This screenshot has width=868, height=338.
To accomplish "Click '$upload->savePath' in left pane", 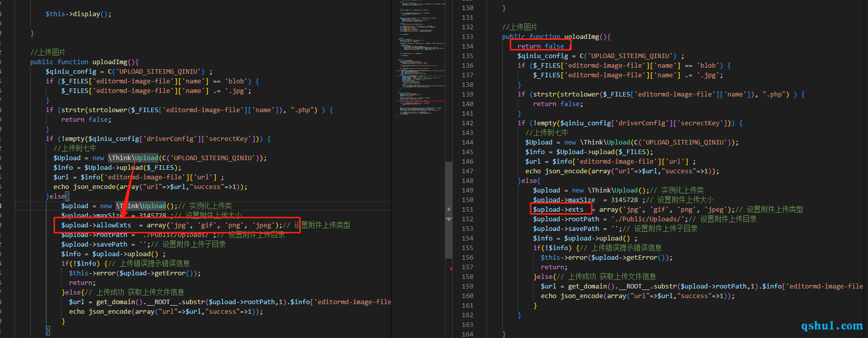I will pos(94,244).
